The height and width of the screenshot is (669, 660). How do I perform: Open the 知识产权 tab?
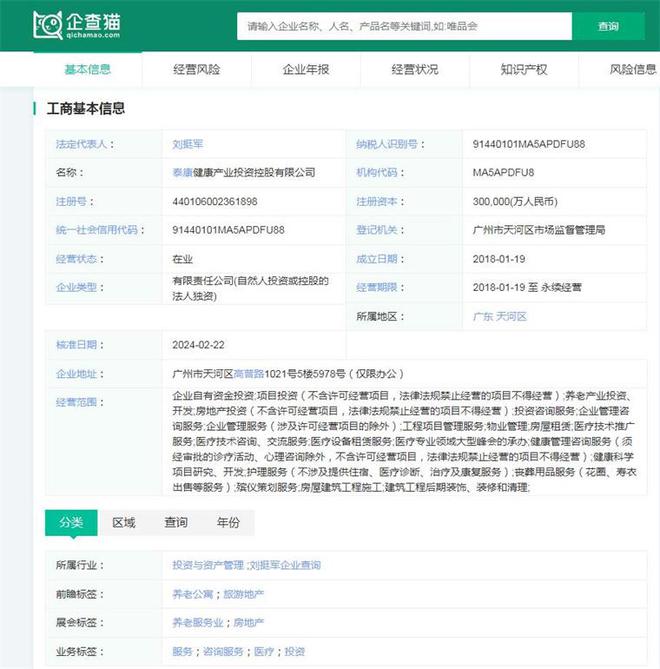[524, 69]
